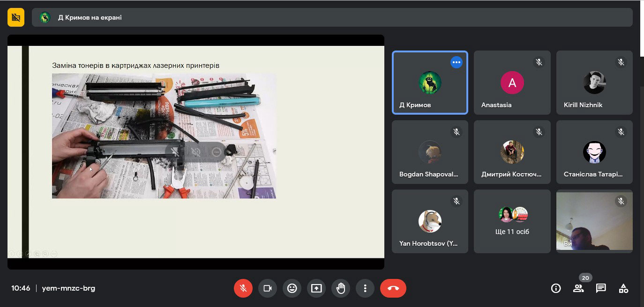The image size is (644, 307).
Task: Expand the Ще 11 осіб tile
Action: tap(512, 221)
